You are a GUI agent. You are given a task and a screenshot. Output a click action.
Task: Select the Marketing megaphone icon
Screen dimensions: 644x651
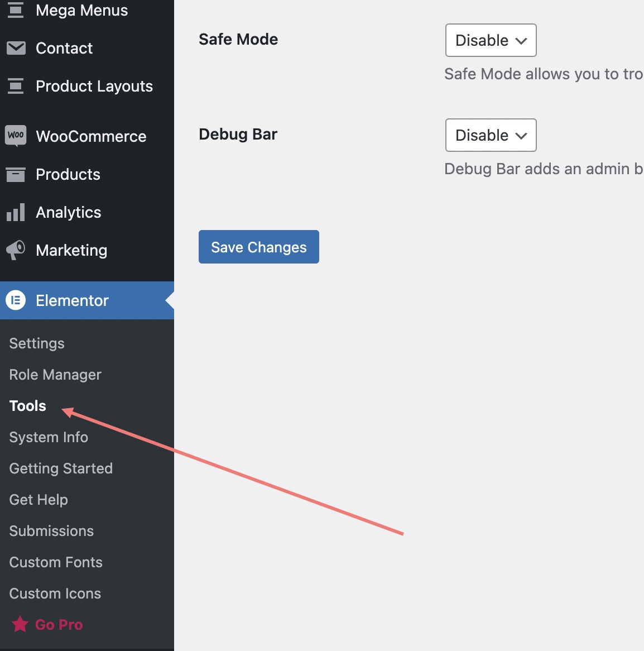point(16,250)
